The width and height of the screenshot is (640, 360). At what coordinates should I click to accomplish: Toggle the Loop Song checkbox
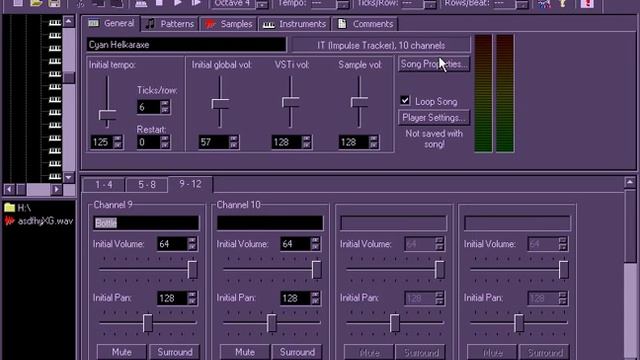404,100
